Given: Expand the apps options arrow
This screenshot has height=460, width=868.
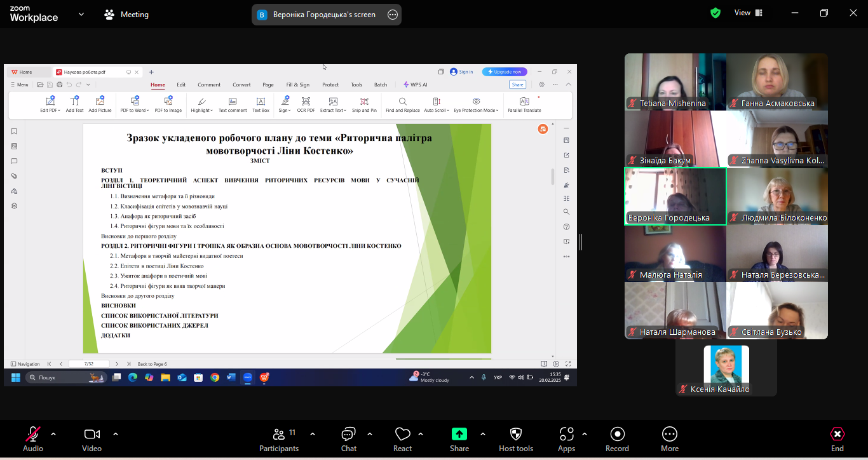Looking at the screenshot, I should click(x=585, y=434).
